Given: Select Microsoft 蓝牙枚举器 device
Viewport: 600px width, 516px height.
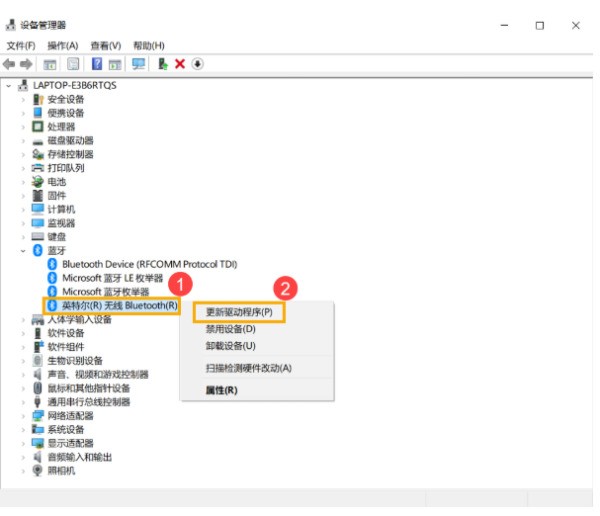Looking at the screenshot, I should pyautogui.click(x=106, y=292).
